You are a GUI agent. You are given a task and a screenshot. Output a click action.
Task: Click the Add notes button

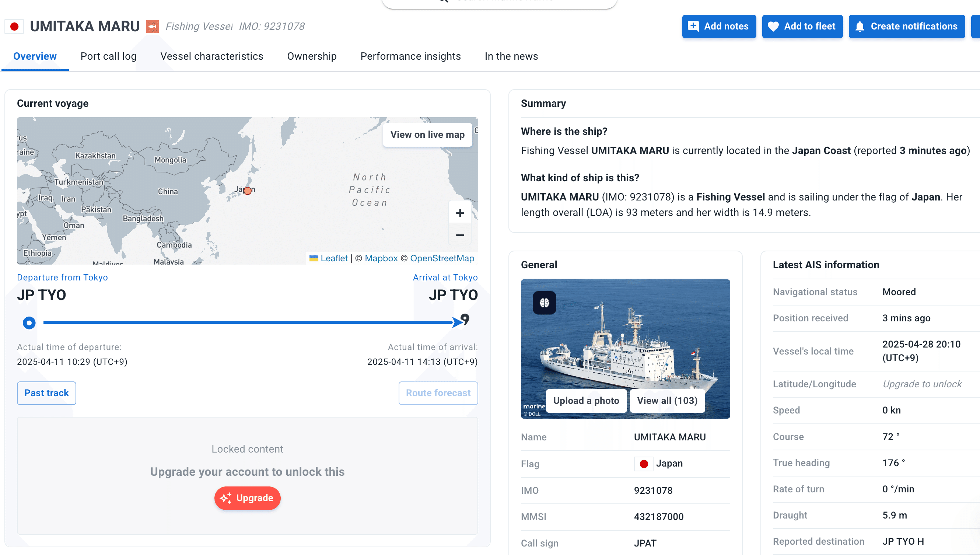[719, 26]
